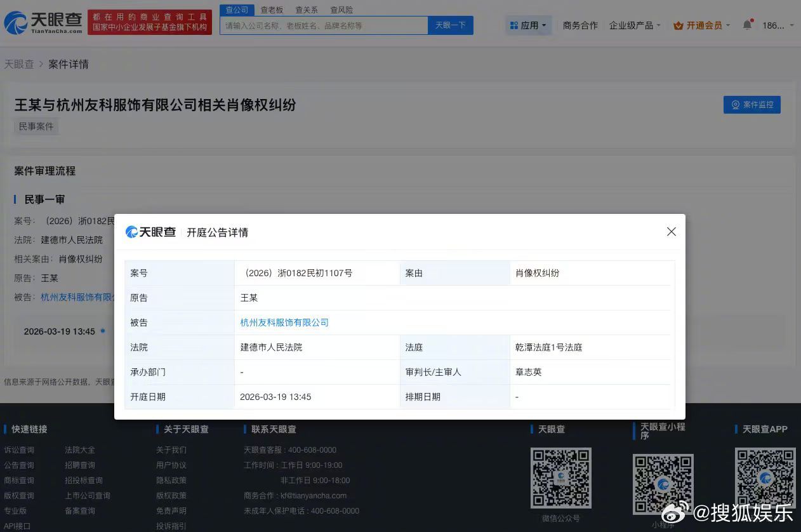Image resolution: width=801 pixels, height=532 pixels.
Task: Open the 开通会员 dropdown
Action: pos(701,25)
